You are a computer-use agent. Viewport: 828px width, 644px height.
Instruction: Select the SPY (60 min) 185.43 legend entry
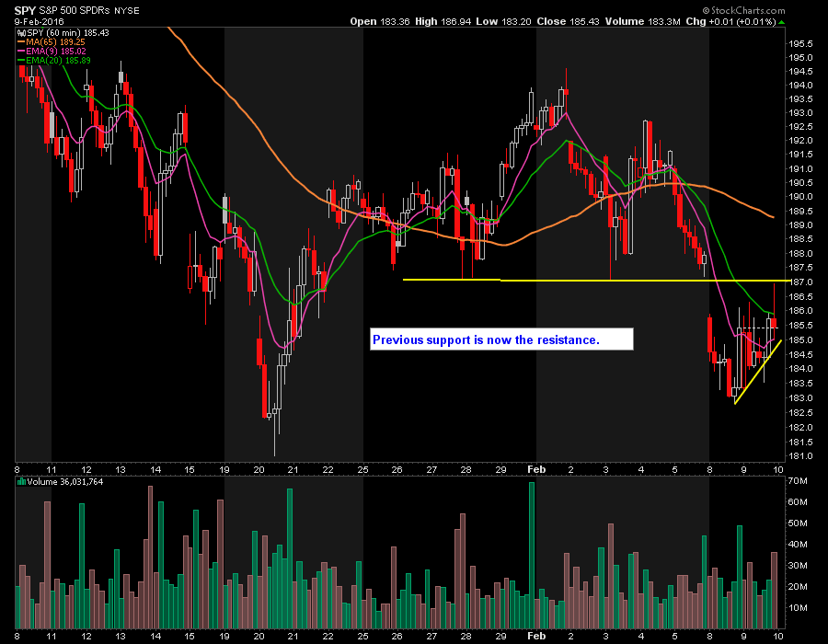click(68, 33)
